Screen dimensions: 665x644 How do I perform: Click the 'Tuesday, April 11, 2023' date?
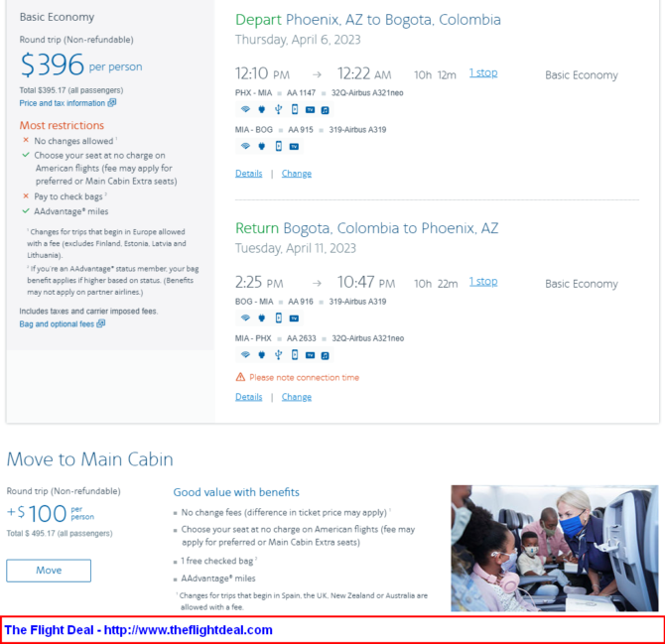[296, 248]
